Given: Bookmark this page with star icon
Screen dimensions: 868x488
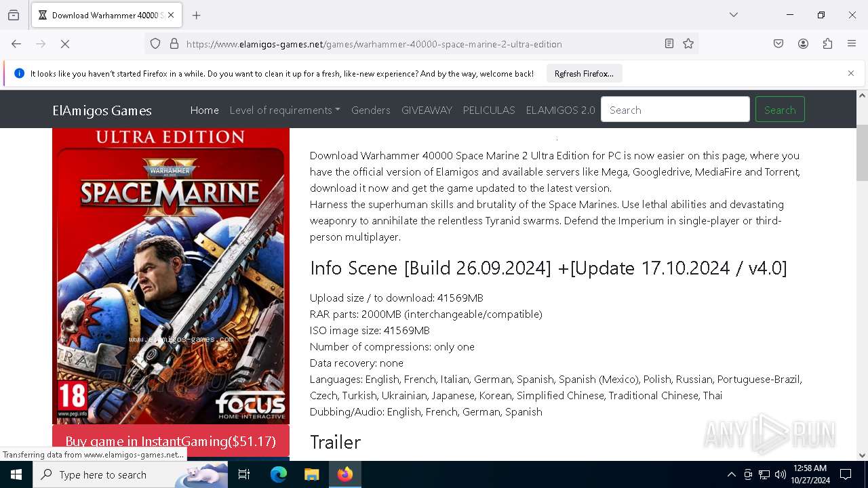Looking at the screenshot, I should pyautogui.click(x=688, y=44).
